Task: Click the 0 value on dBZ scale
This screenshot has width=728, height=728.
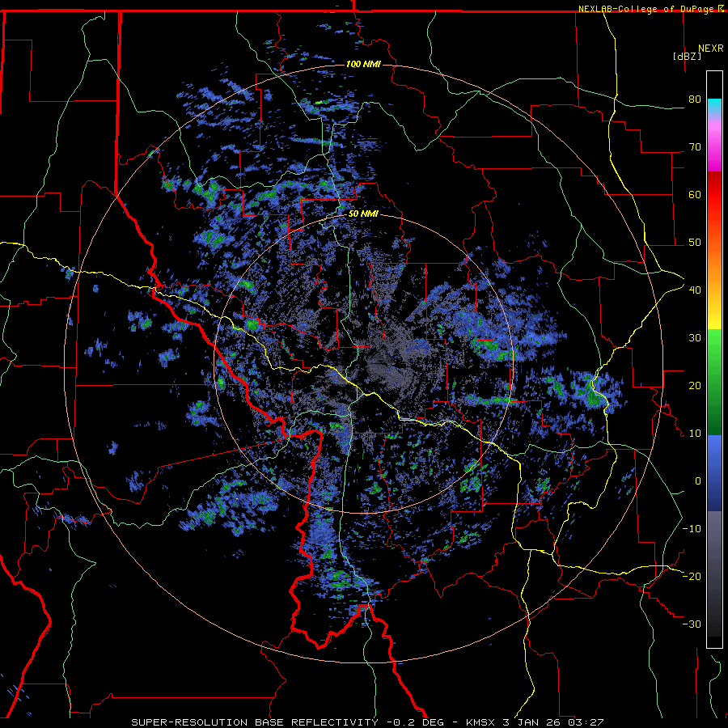Action: coord(698,481)
